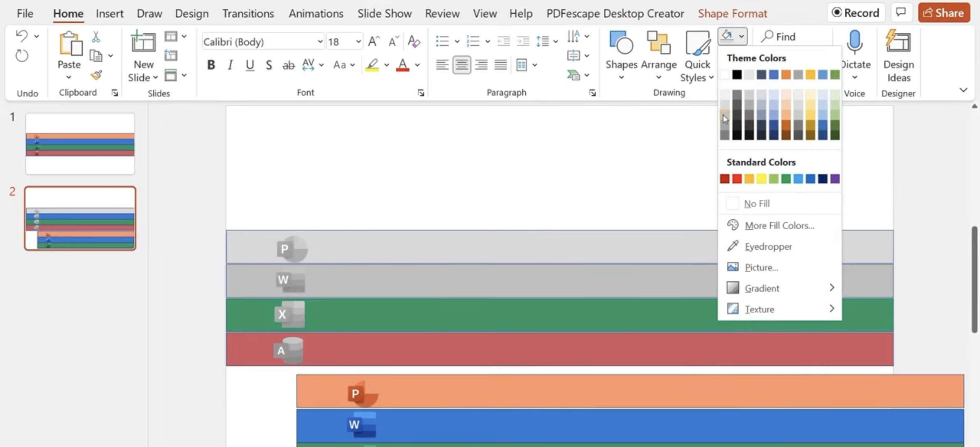Open the Gradient submenu

[780, 288]
